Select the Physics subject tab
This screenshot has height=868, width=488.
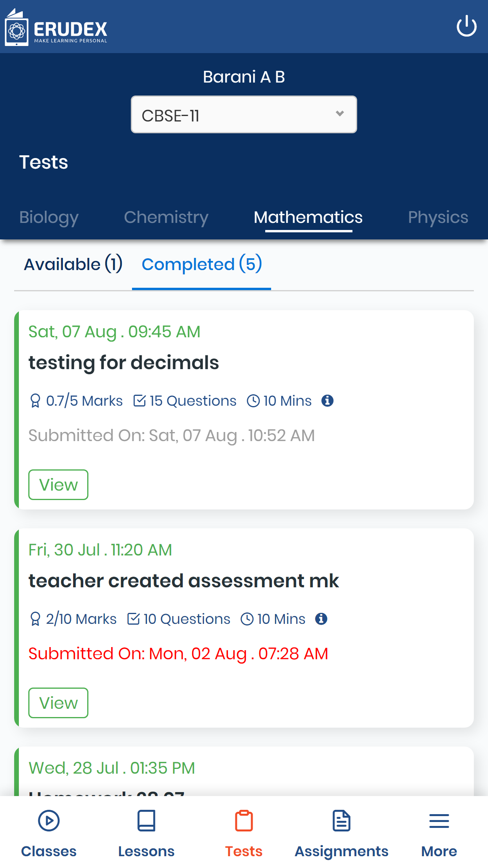pyautogui.click(x=438, y=217)
